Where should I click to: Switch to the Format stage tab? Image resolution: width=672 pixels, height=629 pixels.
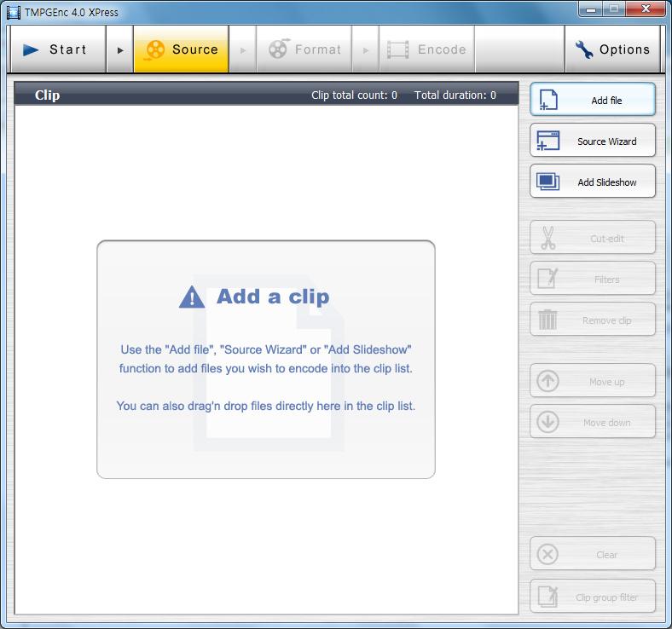coord(304,49)
